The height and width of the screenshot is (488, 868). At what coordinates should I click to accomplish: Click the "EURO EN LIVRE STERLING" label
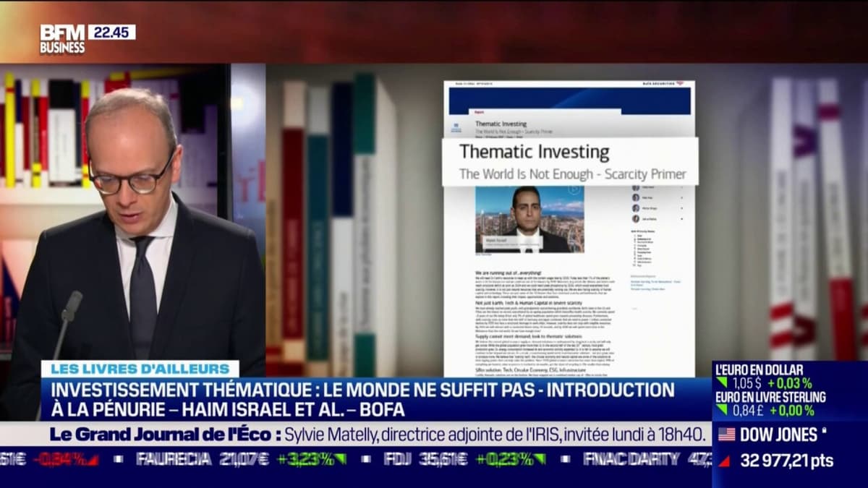point(771,398)
